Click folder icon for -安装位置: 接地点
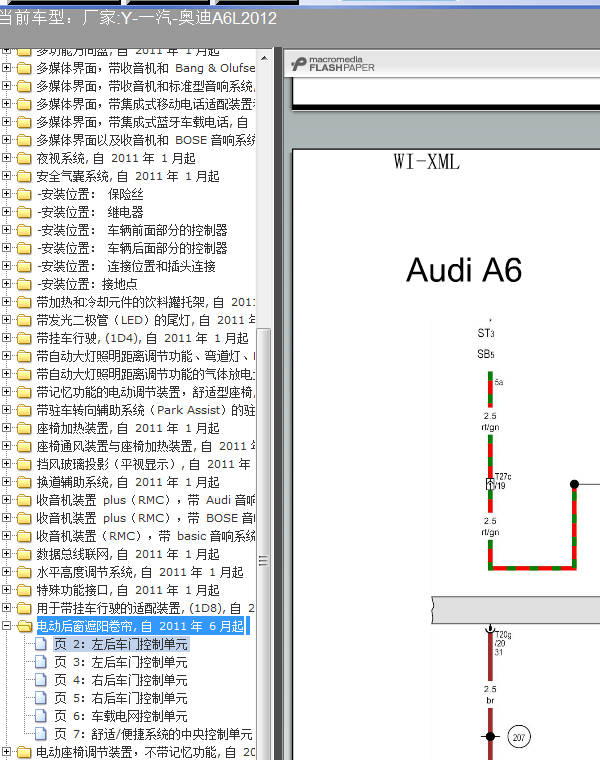 [x=24, y=284]
